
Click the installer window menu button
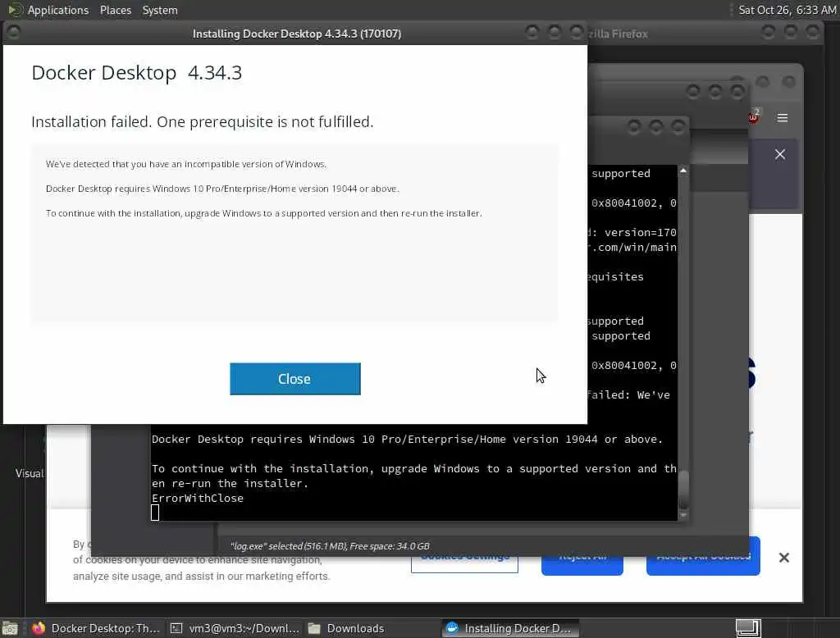click(13, 34)
